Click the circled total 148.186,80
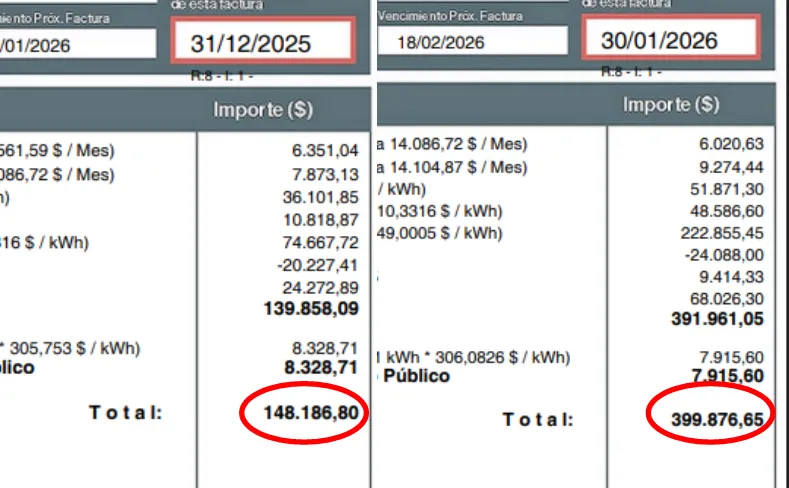 [x=310, y=411]
